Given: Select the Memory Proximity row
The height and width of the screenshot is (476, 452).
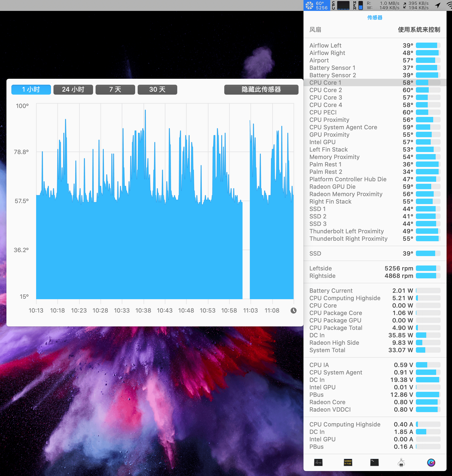Looking at the screenshot, I should point(375,157).
